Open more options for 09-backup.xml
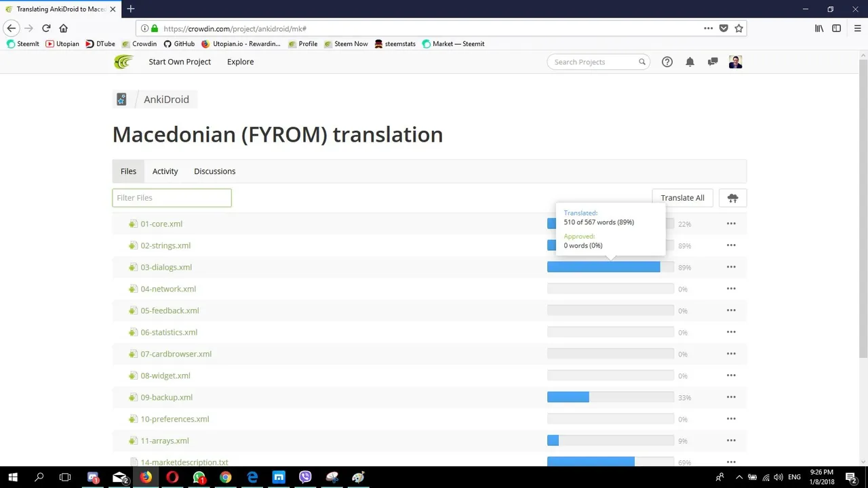This screenshot has width=868, height=488. click(731, 397)
